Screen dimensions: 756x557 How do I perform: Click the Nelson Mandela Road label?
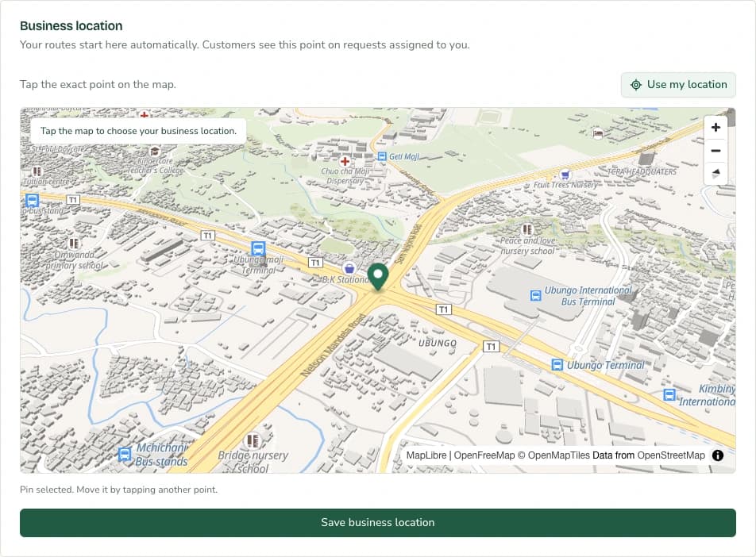coord(334,345)
